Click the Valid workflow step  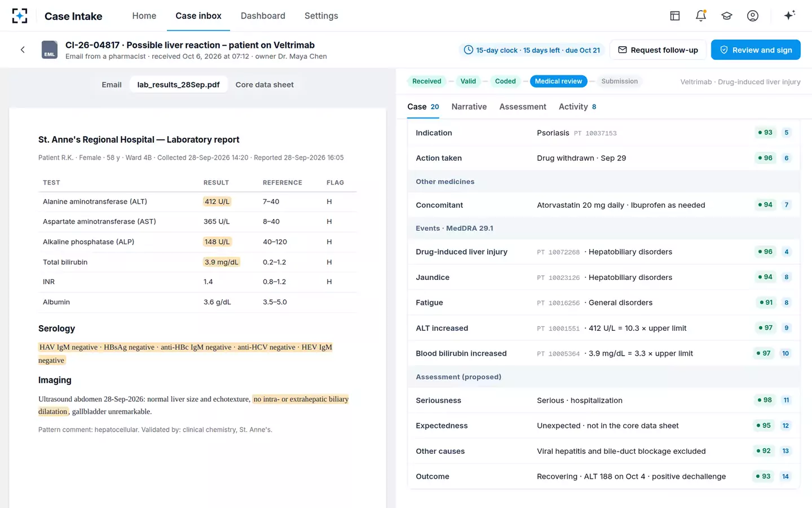click(468, 81)
